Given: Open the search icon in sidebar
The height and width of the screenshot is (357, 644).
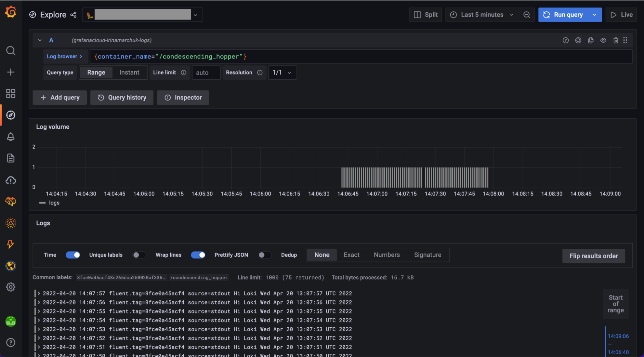Looking at the screenshot, I should pos(11,51).
